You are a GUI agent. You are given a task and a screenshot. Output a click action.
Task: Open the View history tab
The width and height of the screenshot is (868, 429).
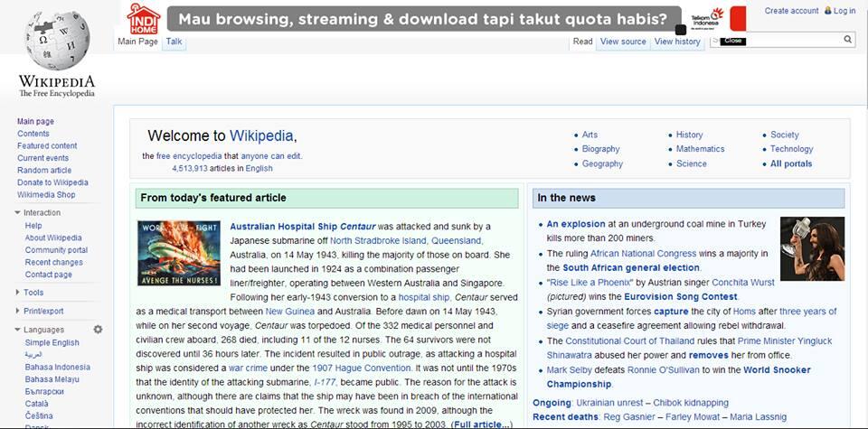677,42
